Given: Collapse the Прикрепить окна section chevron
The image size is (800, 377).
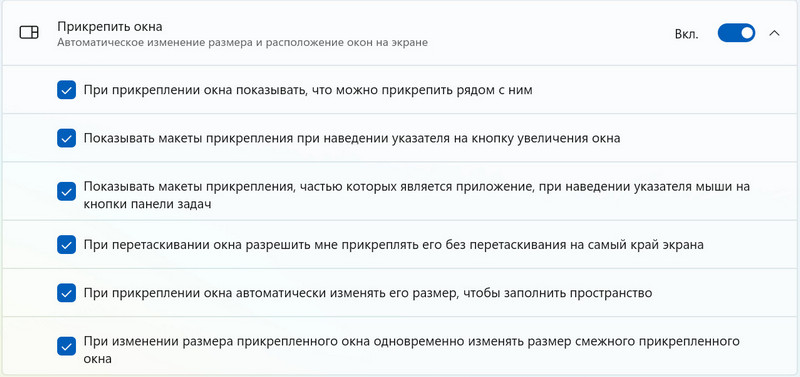Looking at the screenshot, I should [x=774, y=33].
